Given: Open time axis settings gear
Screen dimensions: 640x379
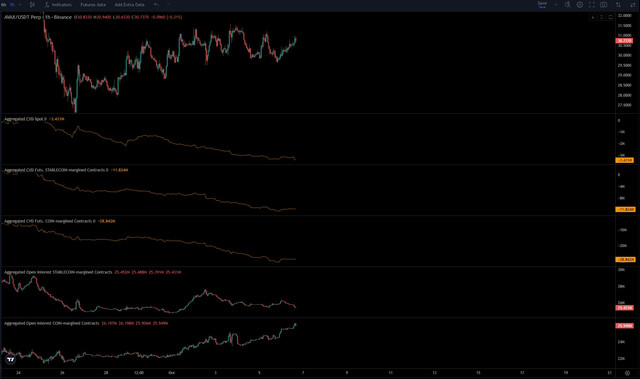Looking at the screenshot, I should click(627, 373).
